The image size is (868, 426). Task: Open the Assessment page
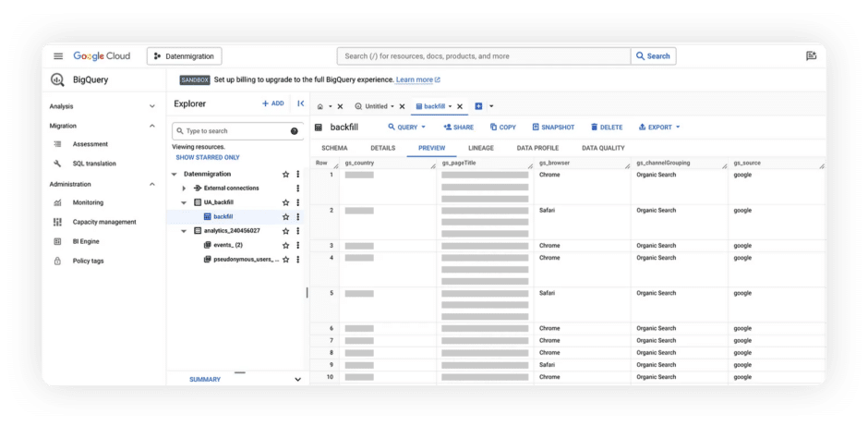tap(90, 144)
